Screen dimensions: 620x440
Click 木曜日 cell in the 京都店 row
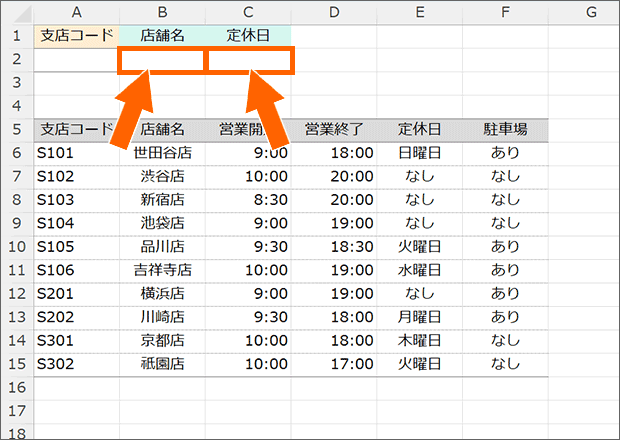pos(420,340)
